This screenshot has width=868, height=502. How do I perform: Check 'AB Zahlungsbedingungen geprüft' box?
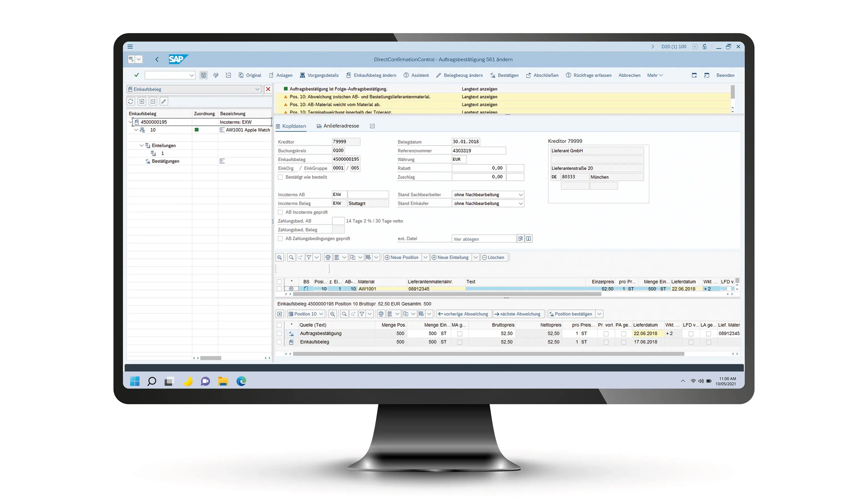pyautogui.click(x=280, y=238)
